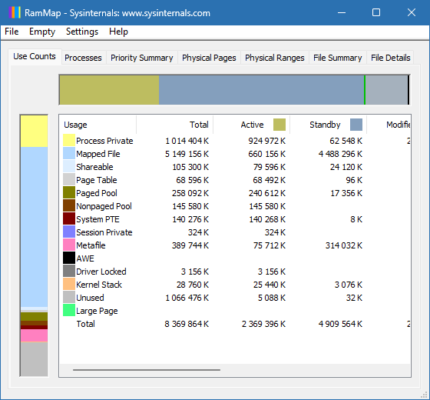Open the File Summary tab
430x400 pixels.
pyautogui.click(x=337, y=58)
